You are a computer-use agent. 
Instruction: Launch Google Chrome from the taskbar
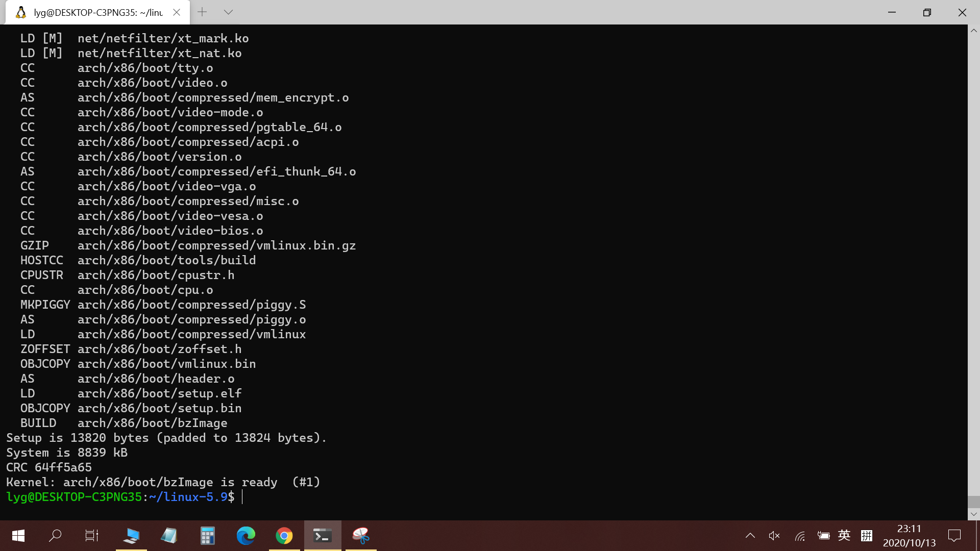[x=284, y=536]
